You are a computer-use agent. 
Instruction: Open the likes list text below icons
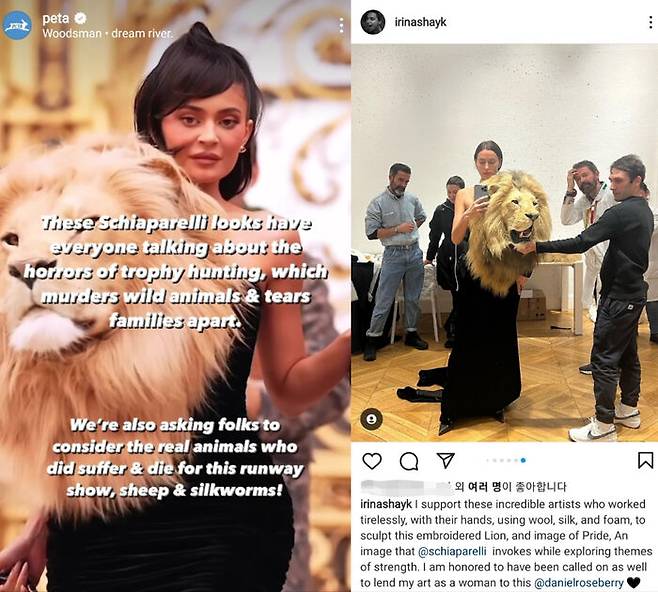point(463,487)
